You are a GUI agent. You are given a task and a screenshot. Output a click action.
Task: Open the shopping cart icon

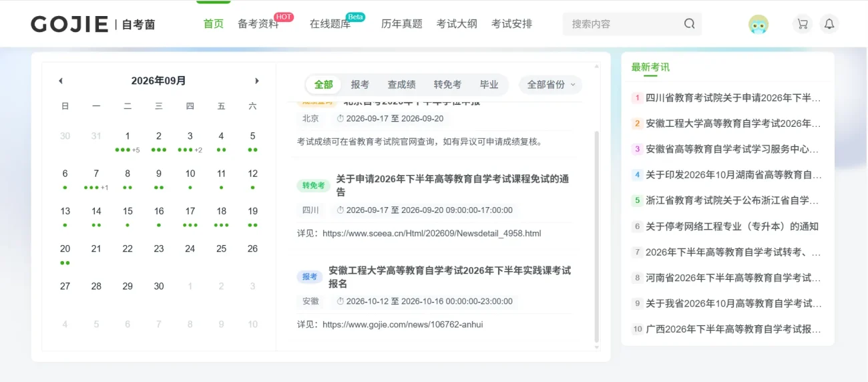pyautogui.click(x=802, y=24)
